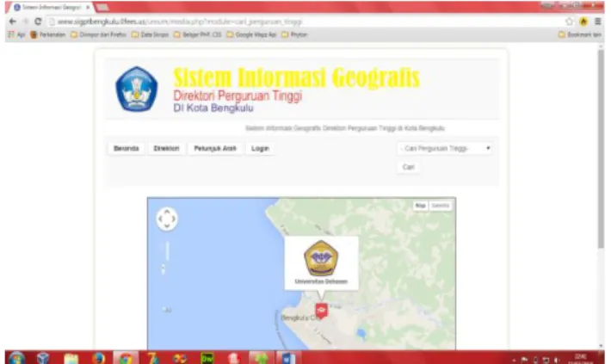The height and width of the screenshot is (364, 611).
Task: Open Dreamweaver from the taskbar
Action: click(207, 358)
